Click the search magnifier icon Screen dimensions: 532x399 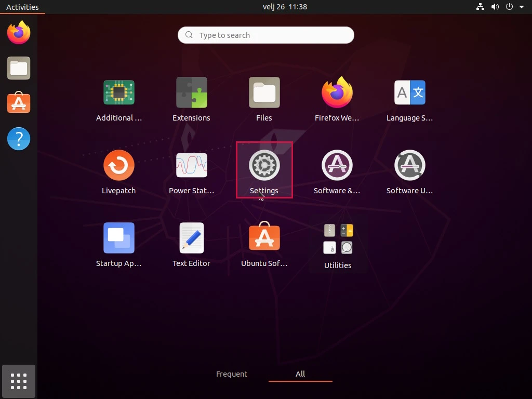(189, 35)
